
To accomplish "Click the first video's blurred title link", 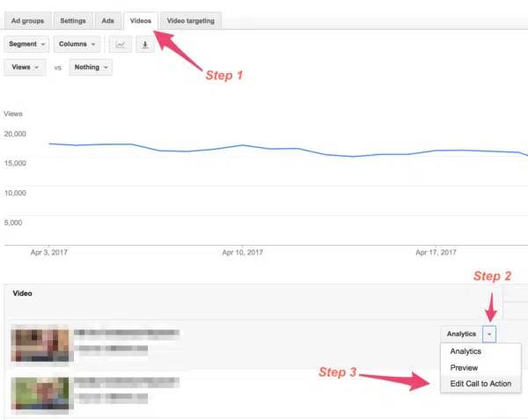I will 128,334.
